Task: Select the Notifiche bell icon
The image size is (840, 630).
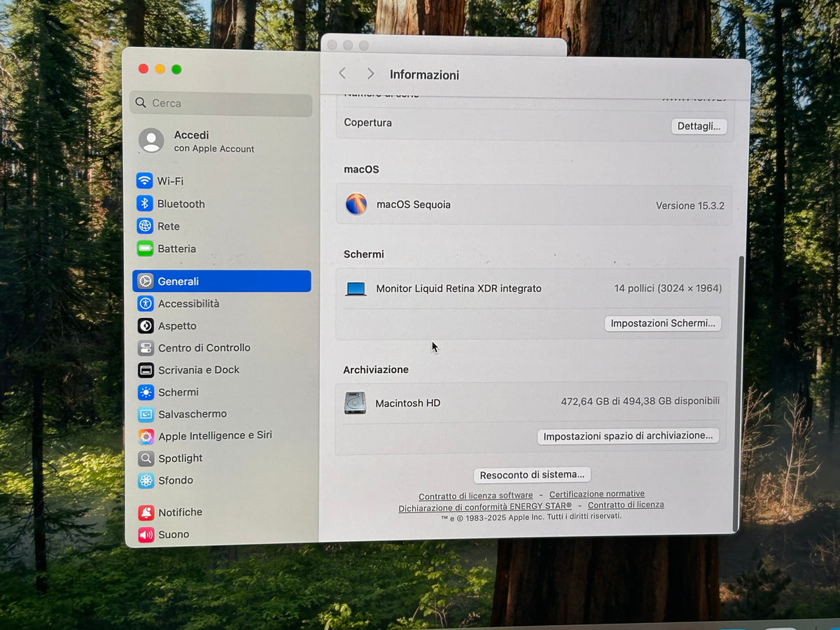Action: 146,512
